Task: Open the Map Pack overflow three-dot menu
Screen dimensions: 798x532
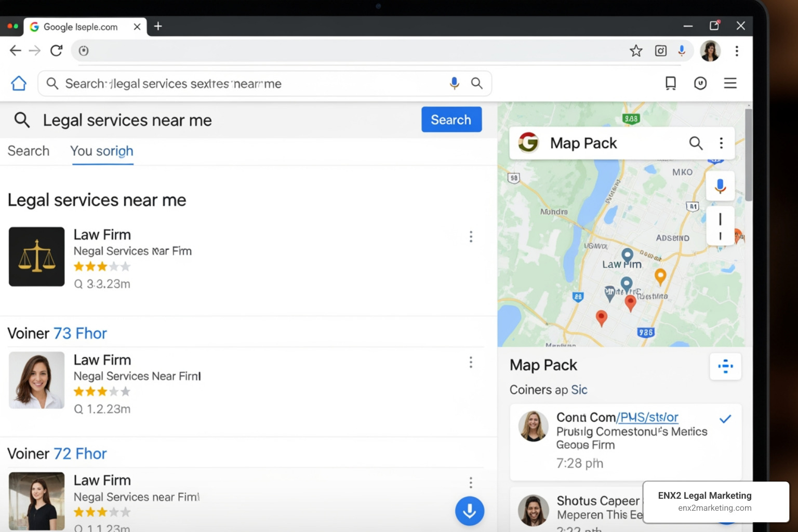Action: pos(721,143)
